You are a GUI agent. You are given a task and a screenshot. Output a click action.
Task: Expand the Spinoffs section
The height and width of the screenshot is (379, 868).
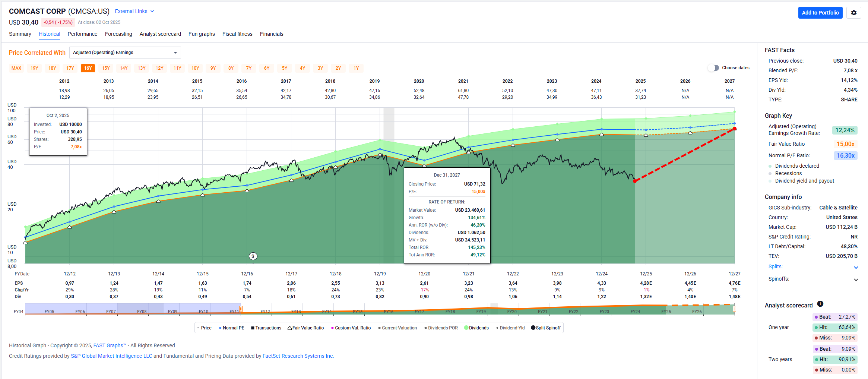(x=856, y=279)
